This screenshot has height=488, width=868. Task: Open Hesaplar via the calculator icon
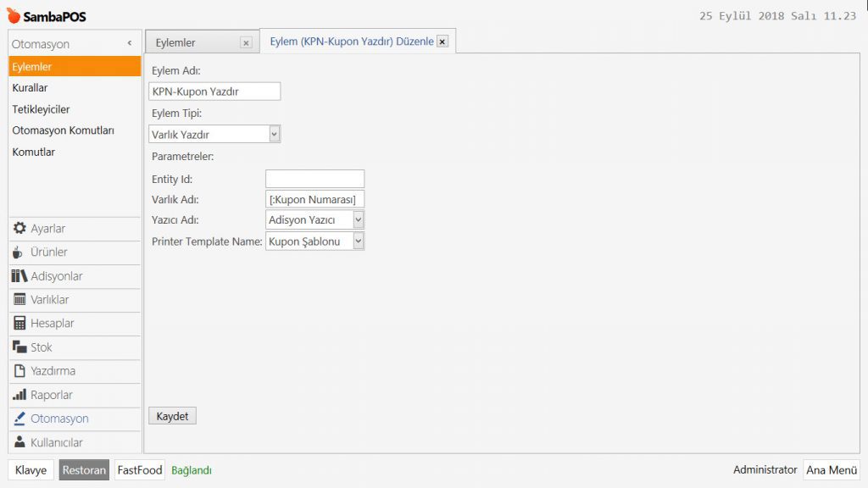(x=19, y=324)
